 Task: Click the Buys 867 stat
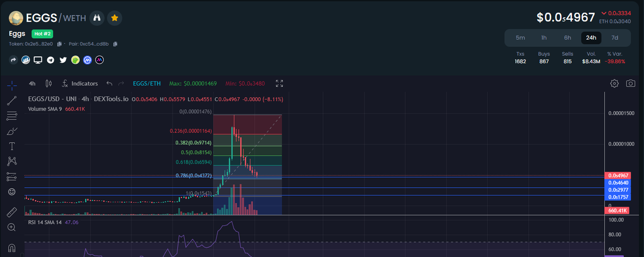544,58
